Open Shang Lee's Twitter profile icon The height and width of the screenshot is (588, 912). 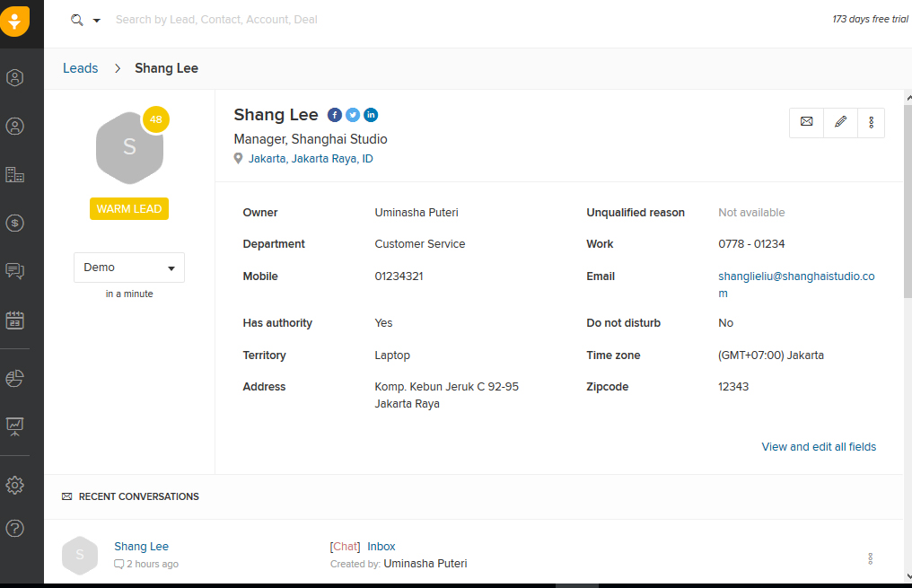tap(353, 115)
